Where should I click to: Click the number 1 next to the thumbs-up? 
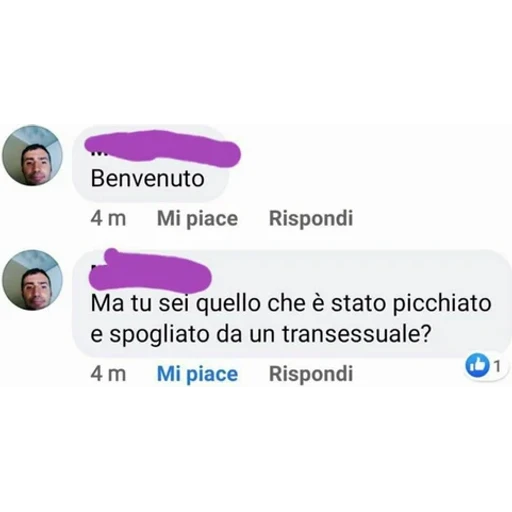coord(497,366)
